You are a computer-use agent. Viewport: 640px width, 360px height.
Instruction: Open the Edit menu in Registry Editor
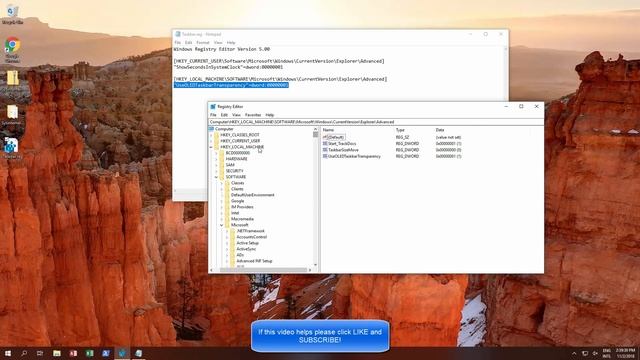[224, 115]
